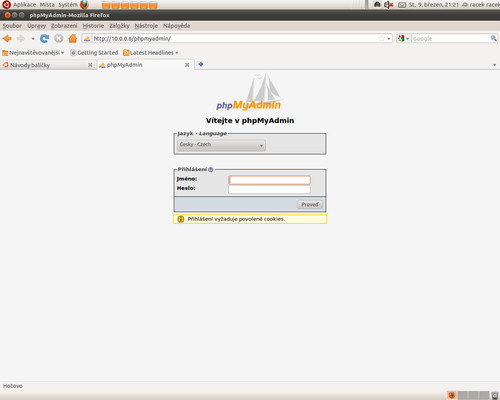Viewport: 500px width, 400px height.
Task: Open the Systém panel menu
Action: pos(68,5)
